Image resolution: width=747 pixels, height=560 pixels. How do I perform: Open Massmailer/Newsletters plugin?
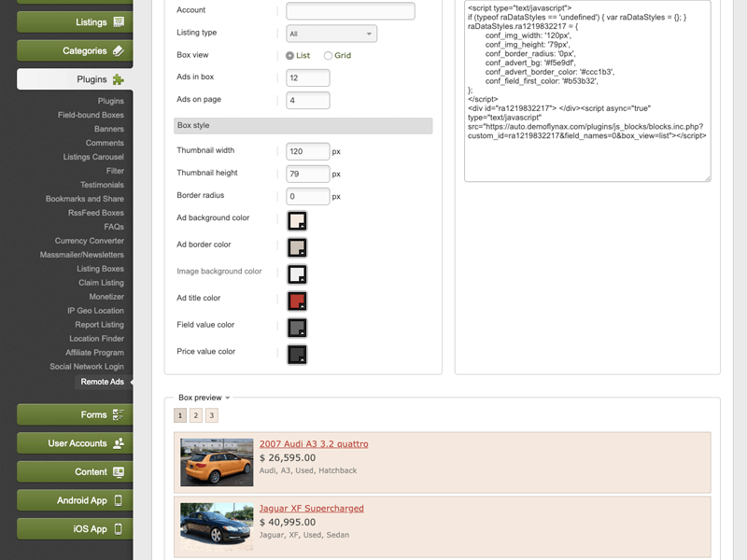click(81, 255)
